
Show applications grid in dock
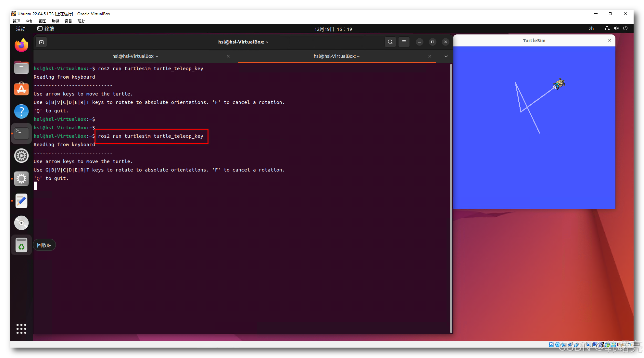pos(21,328)
